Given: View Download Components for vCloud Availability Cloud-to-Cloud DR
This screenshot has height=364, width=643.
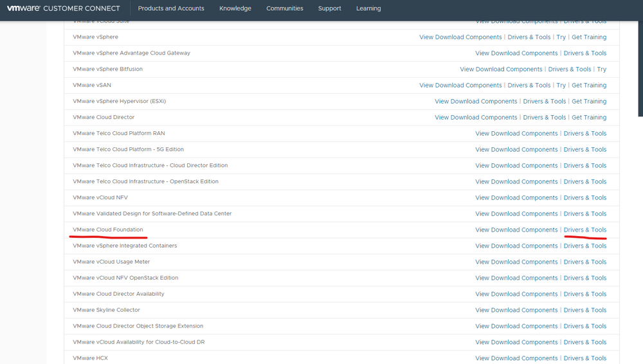Looking at the screenshot, I should (516, 342).
